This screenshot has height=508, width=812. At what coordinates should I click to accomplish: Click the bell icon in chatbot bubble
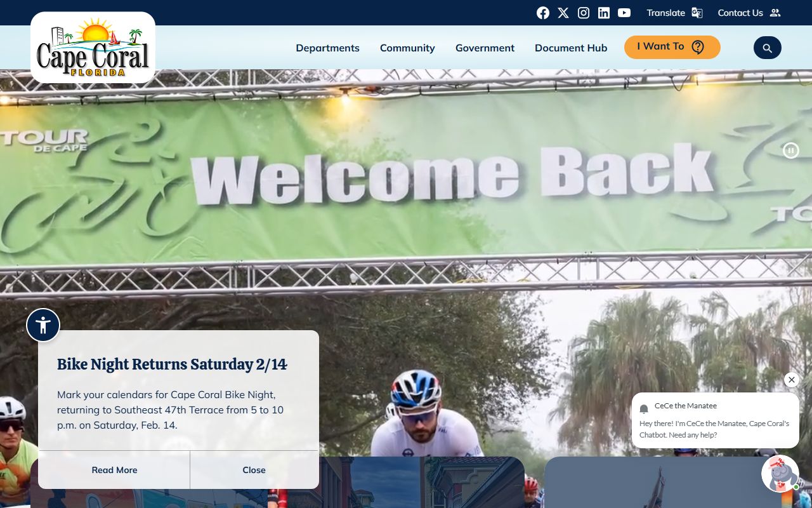coord(644,408)
